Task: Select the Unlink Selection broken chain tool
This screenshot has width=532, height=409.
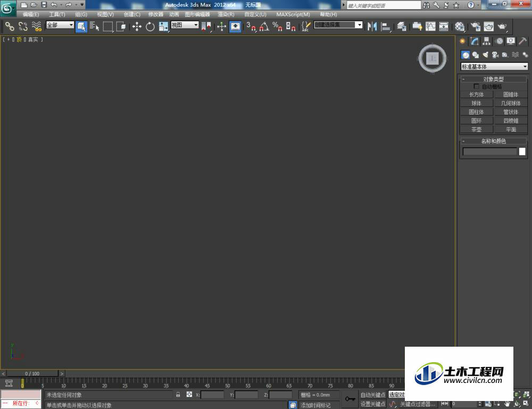Action: [23, 26]
